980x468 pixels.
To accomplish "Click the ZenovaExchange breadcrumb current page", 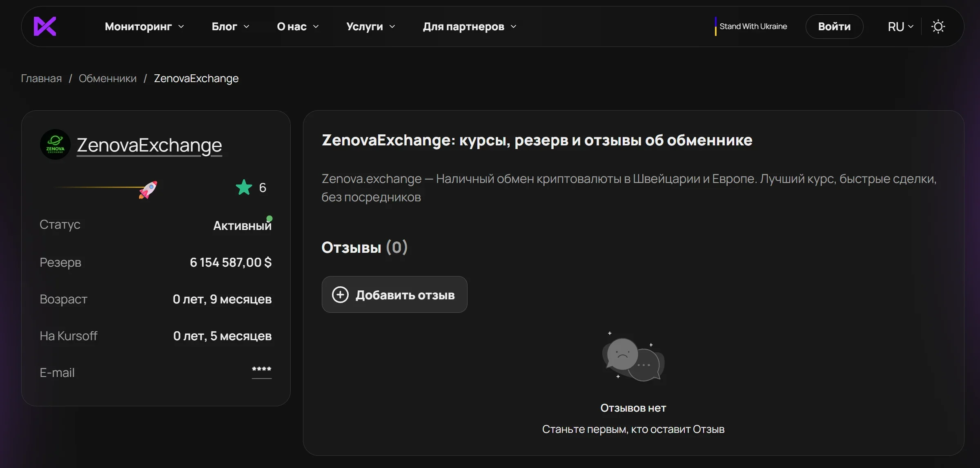I will pyautogui.click(x=196, y=78).
